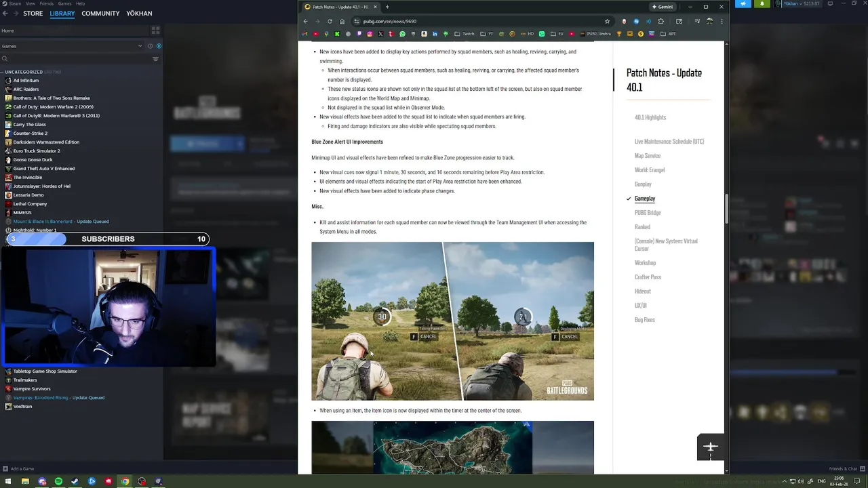Open the WhatsApp bookmark icon
Screen dimensions: 868x488
pos(402,34)
